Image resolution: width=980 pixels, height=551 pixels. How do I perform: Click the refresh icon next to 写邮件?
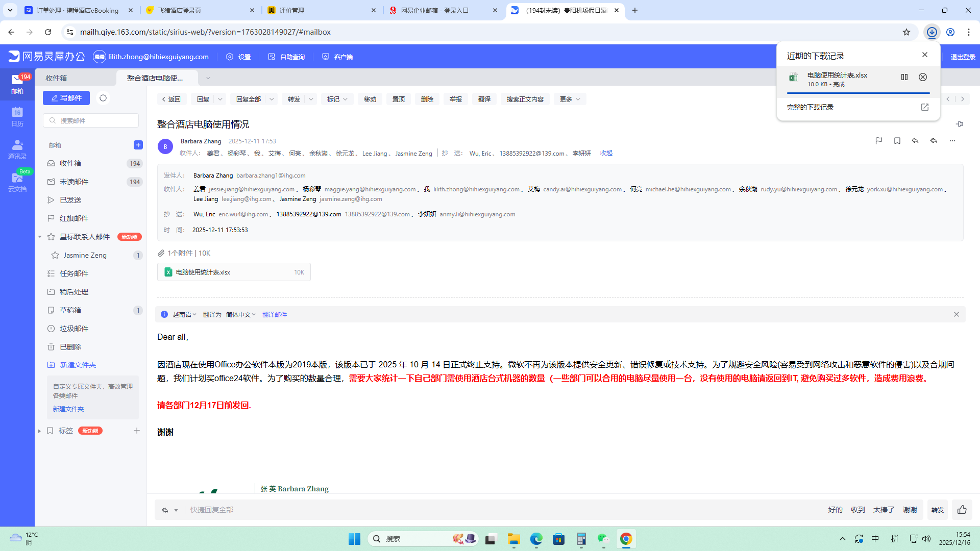(103, 98)
